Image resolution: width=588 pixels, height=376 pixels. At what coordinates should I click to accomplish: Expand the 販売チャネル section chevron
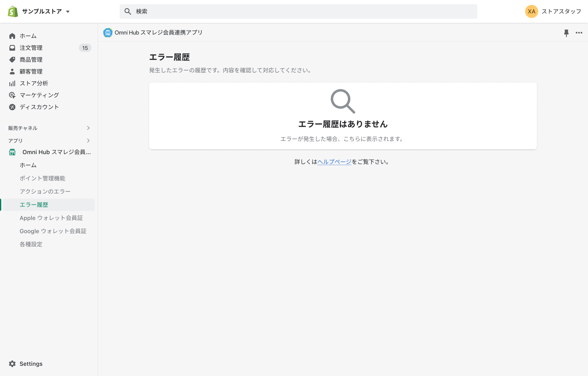(x=88, y=128)
